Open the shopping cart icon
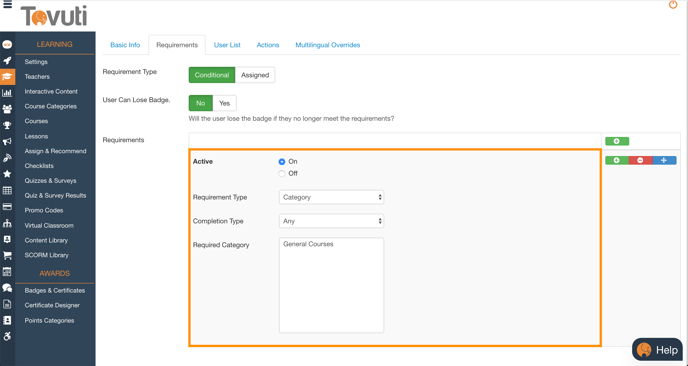 click(7, 255)
